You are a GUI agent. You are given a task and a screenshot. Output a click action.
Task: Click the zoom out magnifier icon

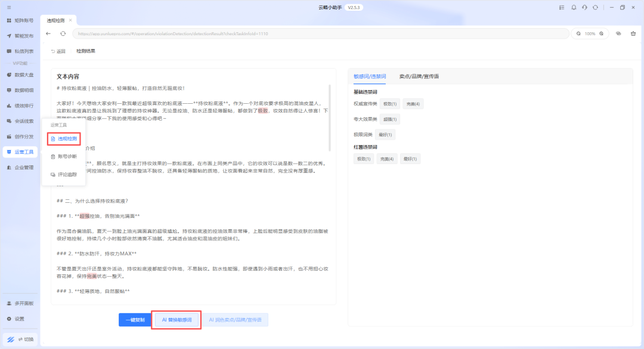[x=578, y=34]
